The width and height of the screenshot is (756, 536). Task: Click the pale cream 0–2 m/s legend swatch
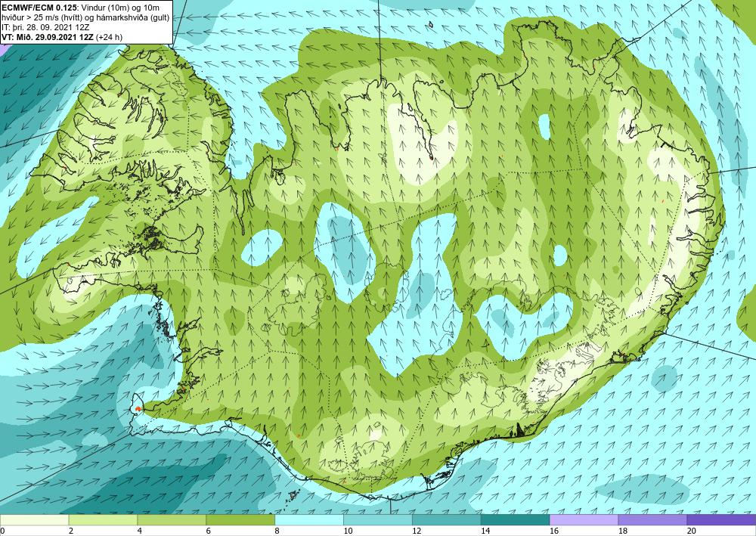(34, 519)
